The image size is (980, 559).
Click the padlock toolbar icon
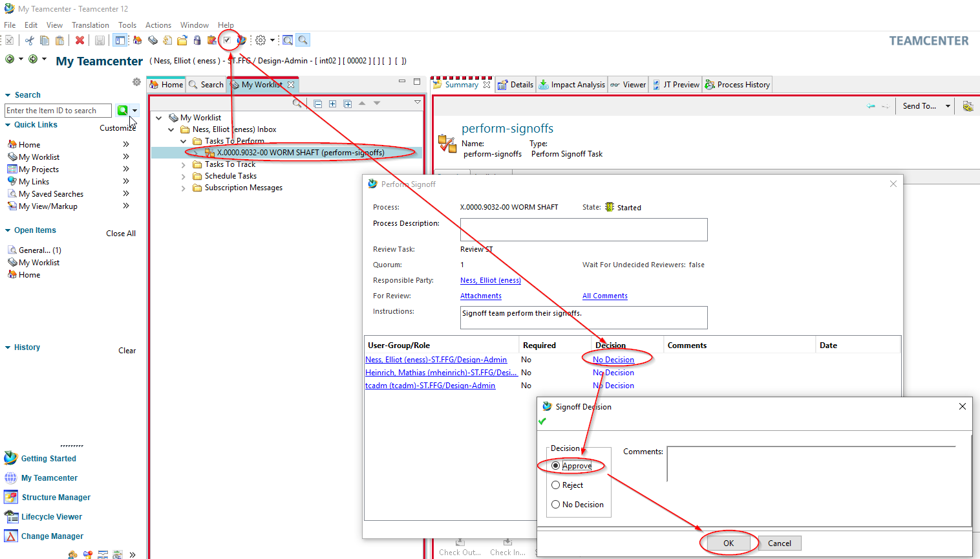197,40
